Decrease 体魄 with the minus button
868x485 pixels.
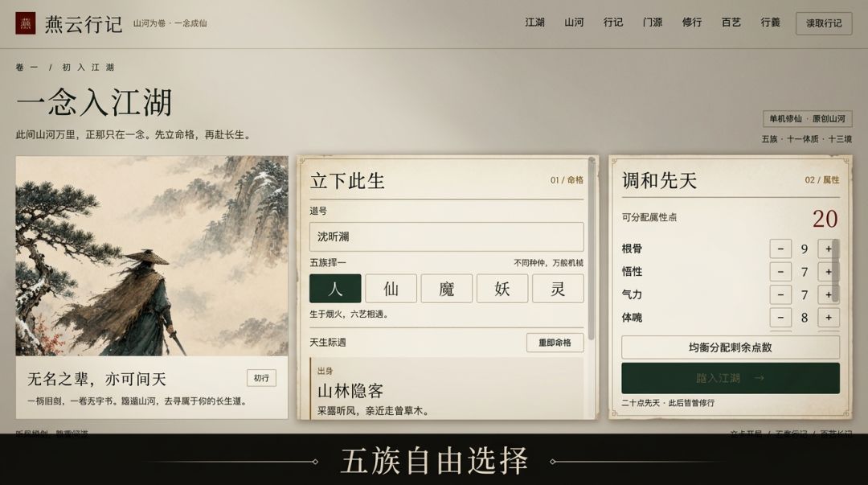pyautogui.click(x=780, y=318)
